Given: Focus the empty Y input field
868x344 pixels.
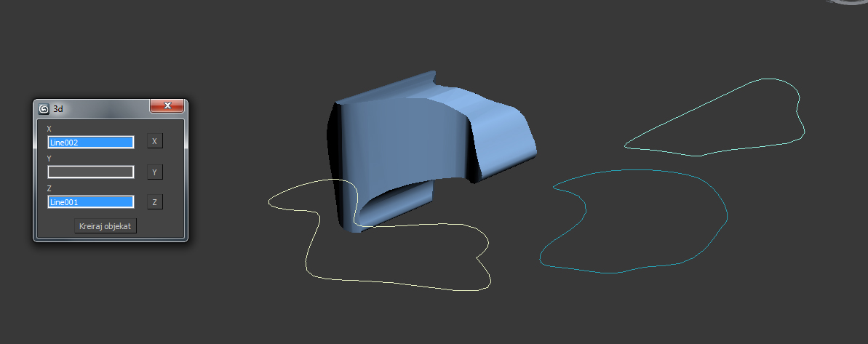Looking at the screenshot, I should (x=91, y=172).
